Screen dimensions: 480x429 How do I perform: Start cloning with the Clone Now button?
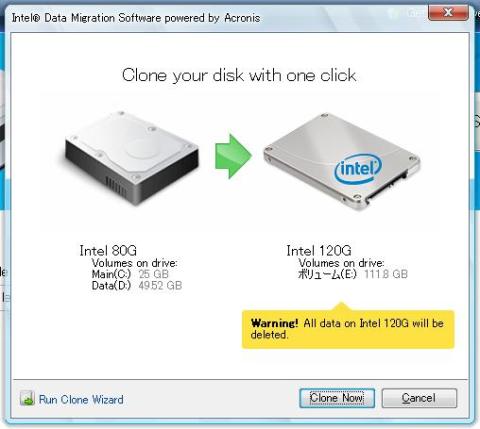point(337,398)
